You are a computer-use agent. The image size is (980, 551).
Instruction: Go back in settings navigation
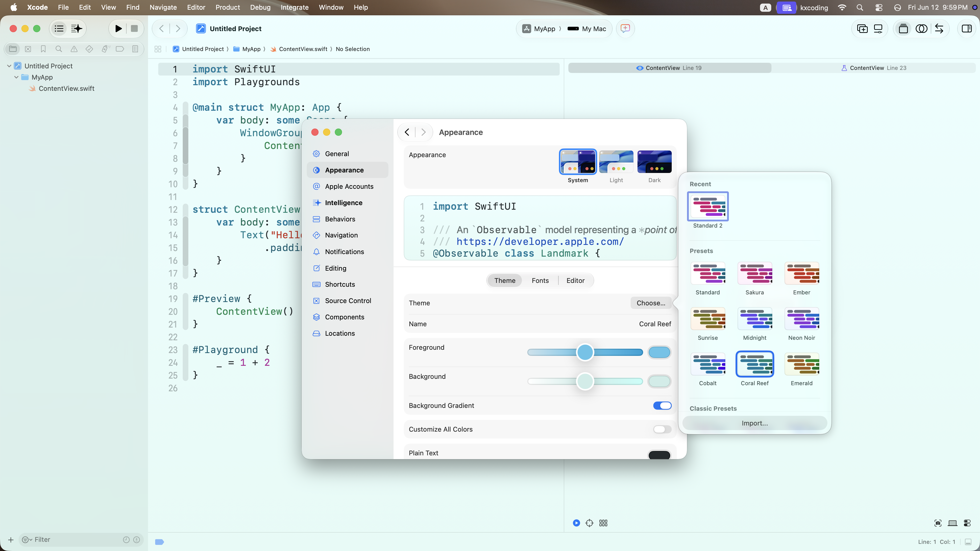(x=407, y=132)
